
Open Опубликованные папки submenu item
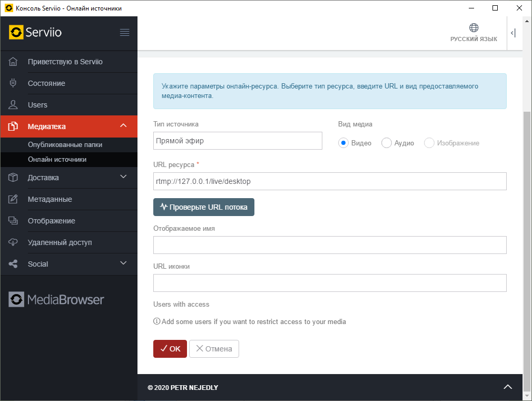pyautogui.click(x=65, y=144)
